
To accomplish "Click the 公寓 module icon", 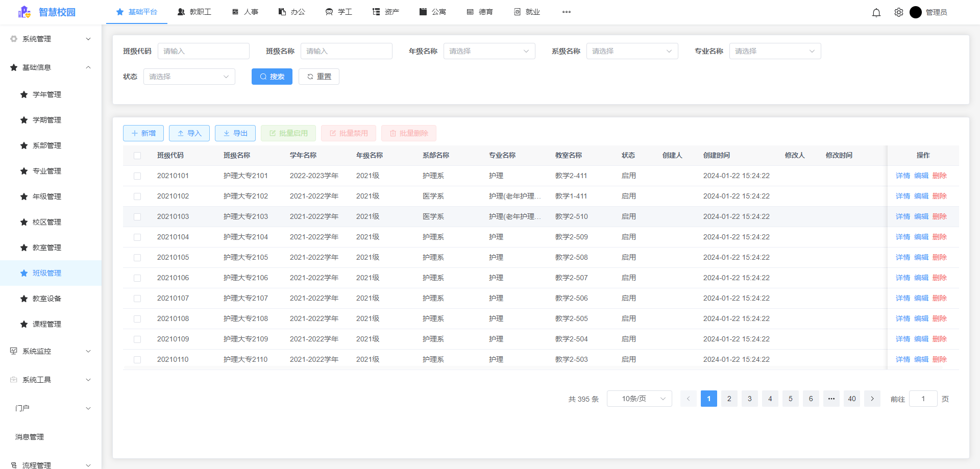I will (x=422, y=11).
